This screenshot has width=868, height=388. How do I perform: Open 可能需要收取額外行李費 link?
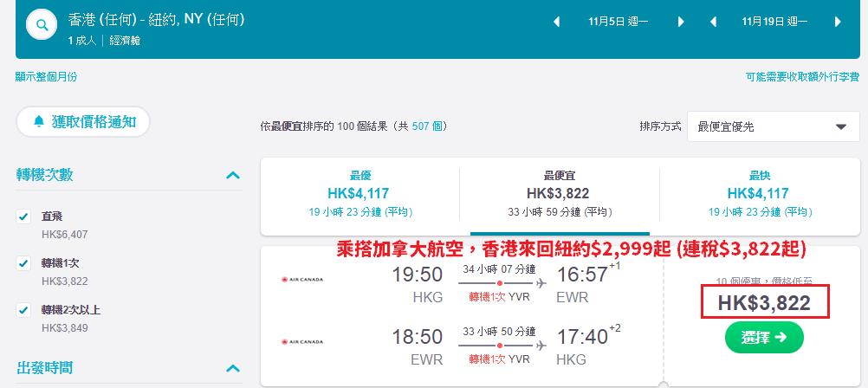pyautogui.click(x=803, y=77)
